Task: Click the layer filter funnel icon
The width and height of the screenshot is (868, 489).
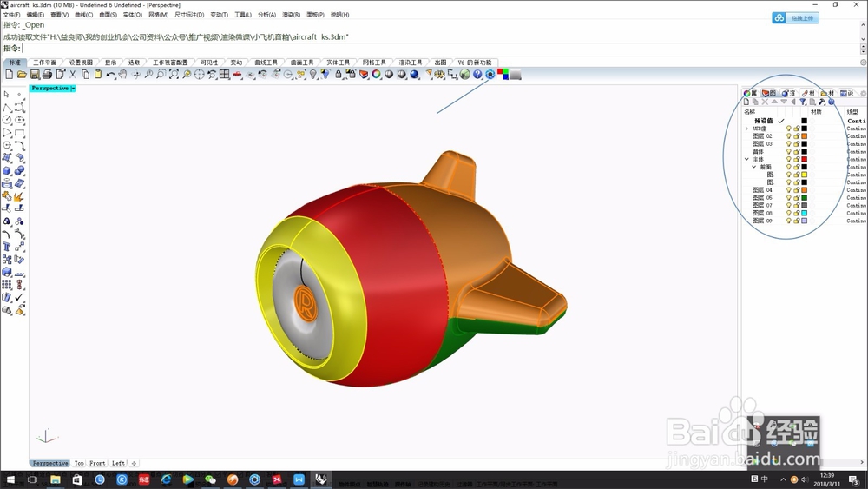Action: click(x=803, y=102)
